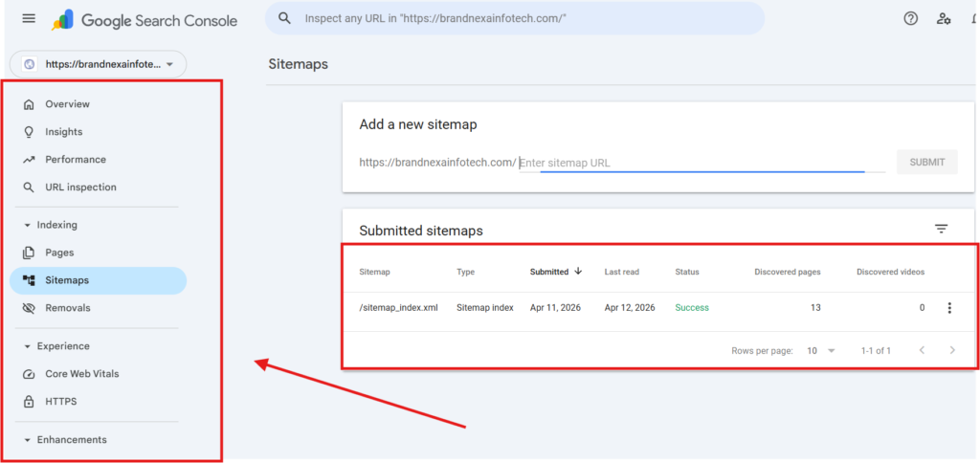980x463 pixels.
Task: Click the previous page arrow in pagination
Action: click(922, 351)
